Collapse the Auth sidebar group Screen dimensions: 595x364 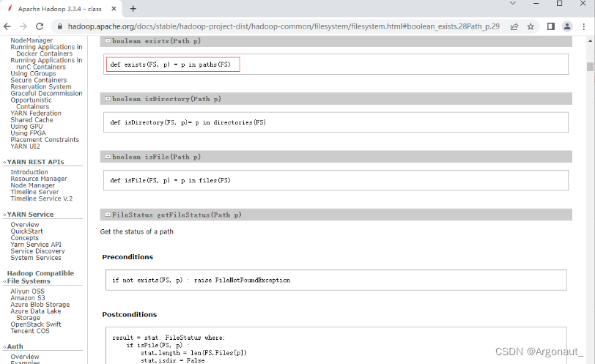pyautogui.click(x=4, y=347)
